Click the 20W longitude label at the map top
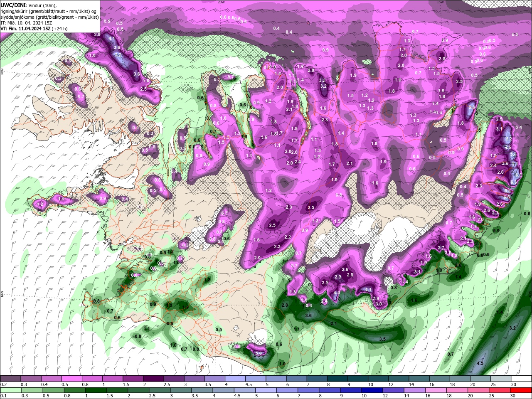The height and width of the screenshot is (399, 532). [x=221, y=2]
